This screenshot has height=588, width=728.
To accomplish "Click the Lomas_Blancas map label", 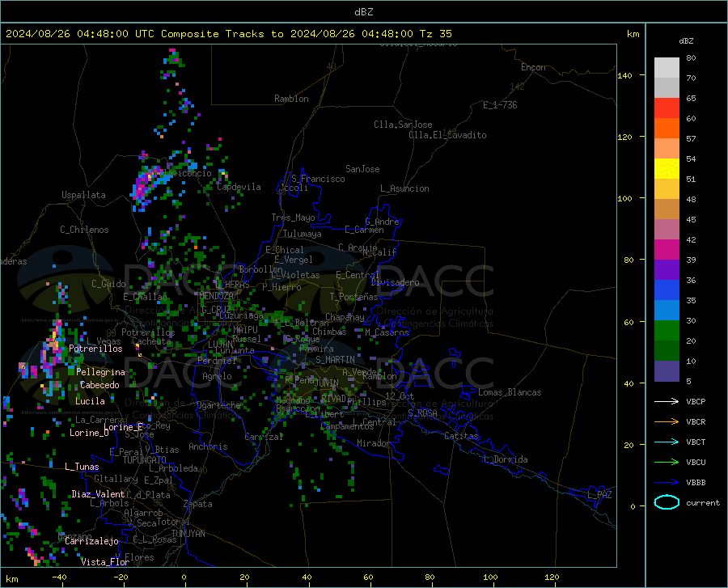I will click(510, 392).
